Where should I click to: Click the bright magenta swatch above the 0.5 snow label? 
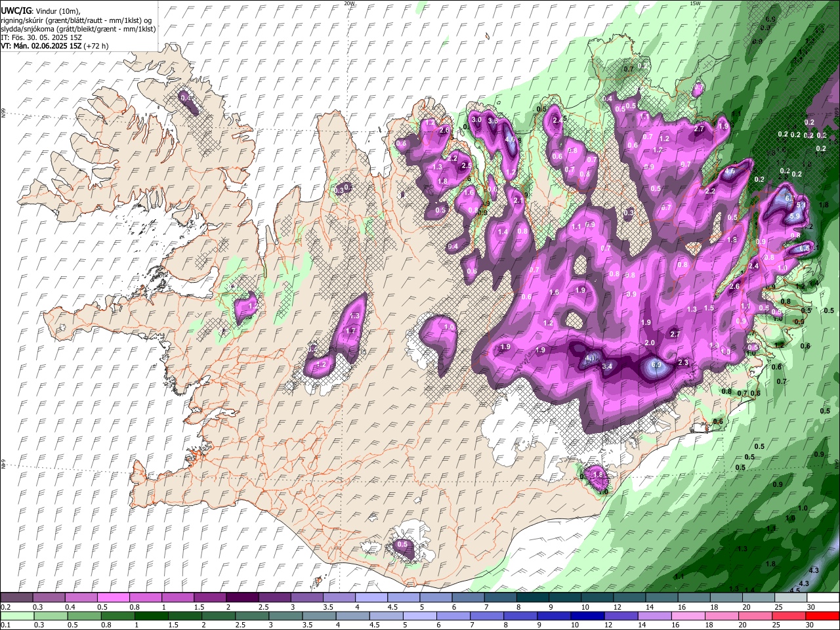(113, 598)
